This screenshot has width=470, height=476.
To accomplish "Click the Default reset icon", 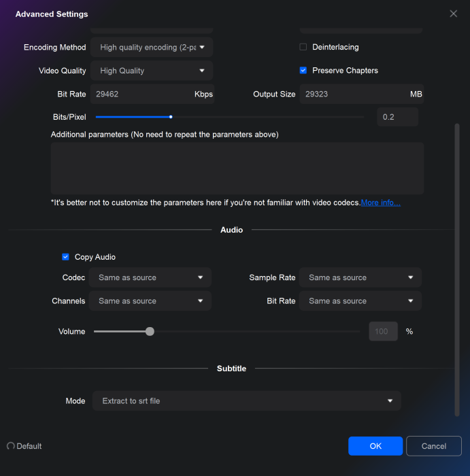I will click(11, 446).
